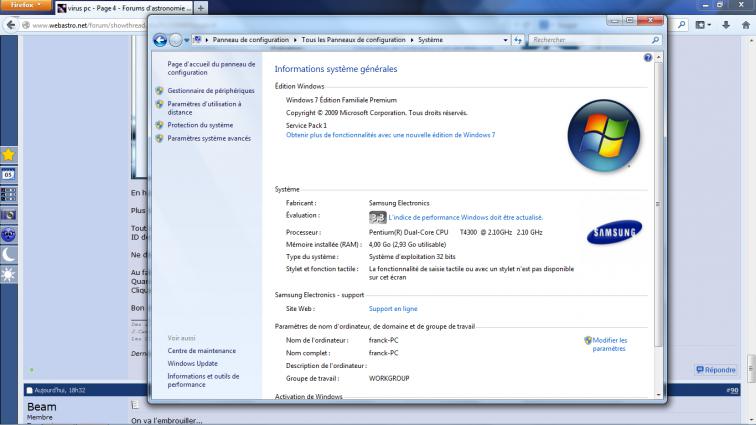Click the Samsung logo

point(614,232)
